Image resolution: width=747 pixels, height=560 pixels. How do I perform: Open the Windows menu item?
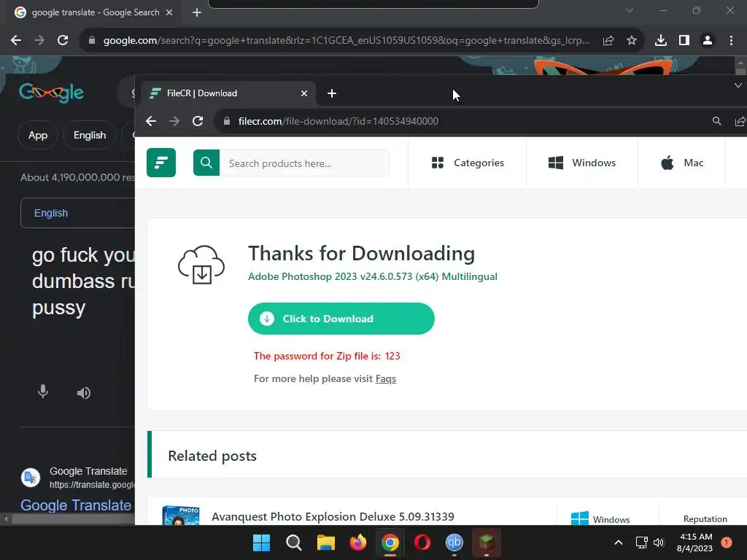point(581,163)
